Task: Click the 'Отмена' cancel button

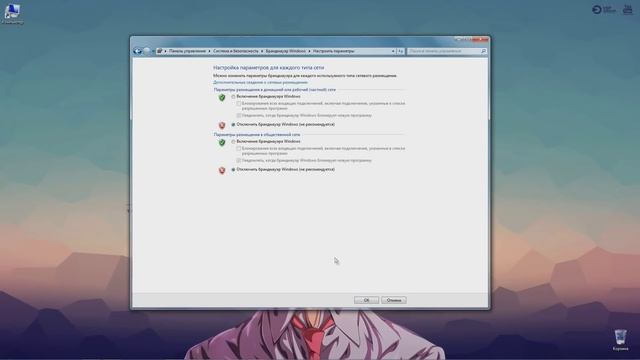Action: coord(394,300)
